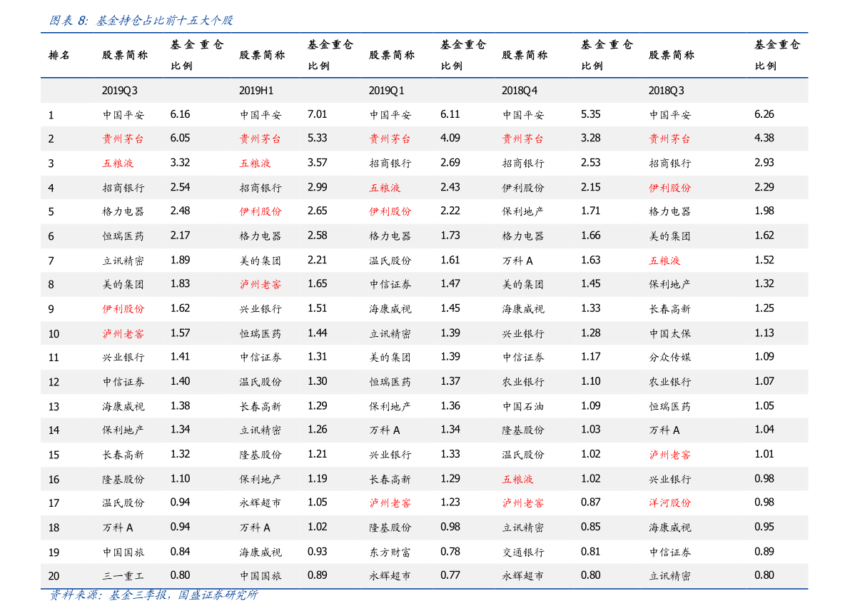Select the 2.17 value in row 6

pyautogui.click(x=180, y=236)
